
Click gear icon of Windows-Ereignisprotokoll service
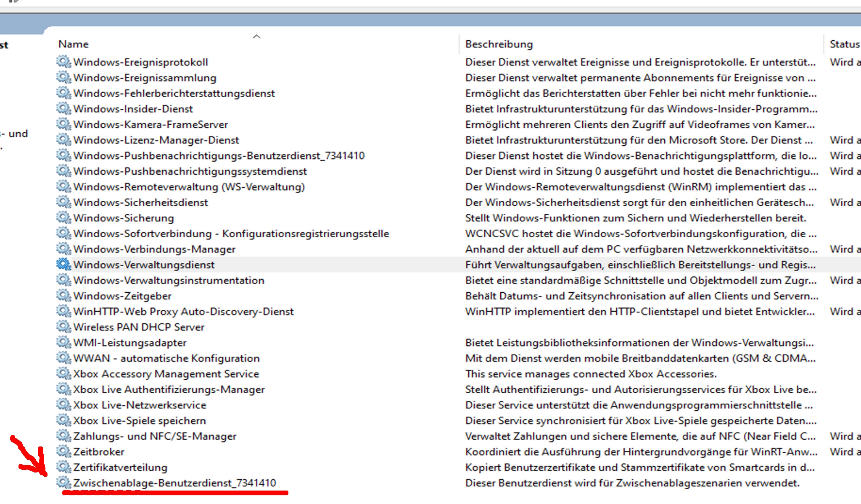[63, 62]
